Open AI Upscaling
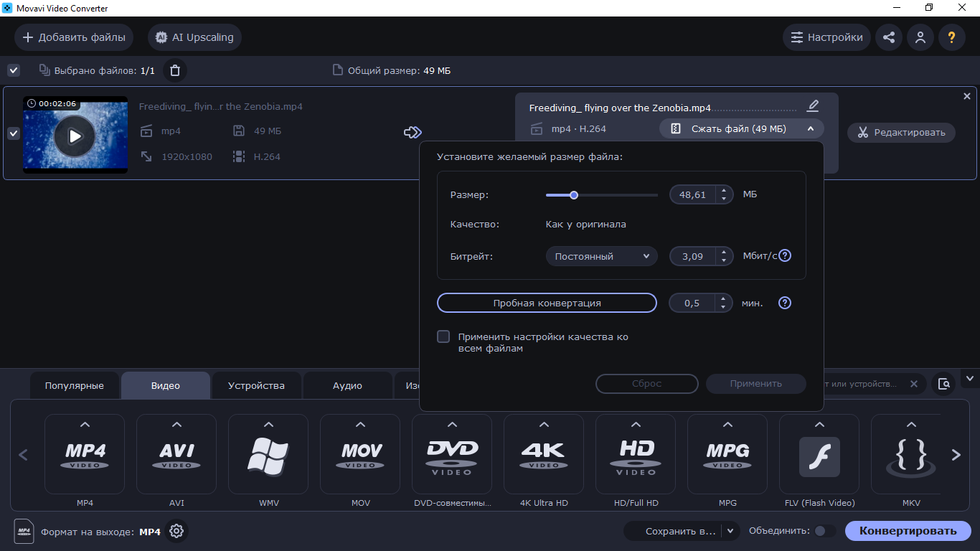 [194, 37]
